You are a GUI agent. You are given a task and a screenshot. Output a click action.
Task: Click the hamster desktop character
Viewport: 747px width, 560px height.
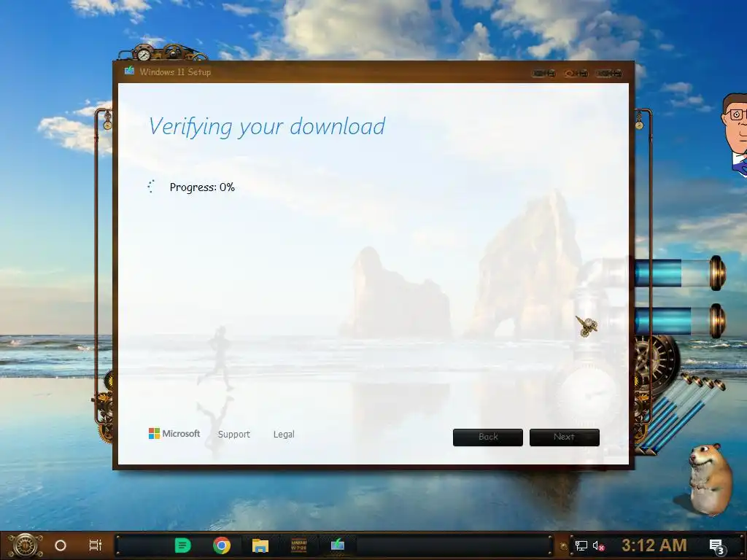[x=710, y=478]
